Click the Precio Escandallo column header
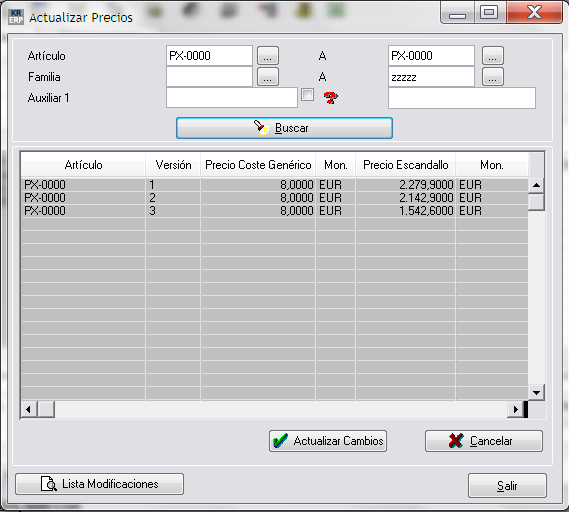 tap(406, 165)
